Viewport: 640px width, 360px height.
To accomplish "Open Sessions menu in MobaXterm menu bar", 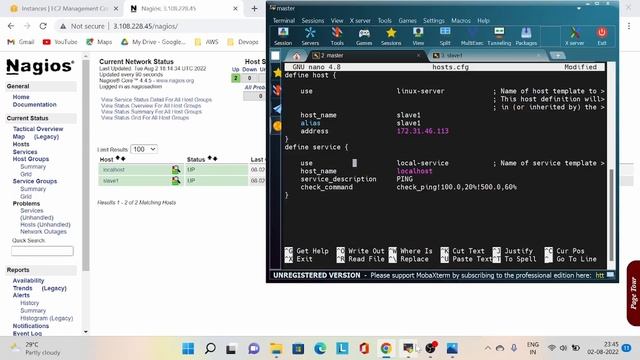I will (x=313, y=20).
